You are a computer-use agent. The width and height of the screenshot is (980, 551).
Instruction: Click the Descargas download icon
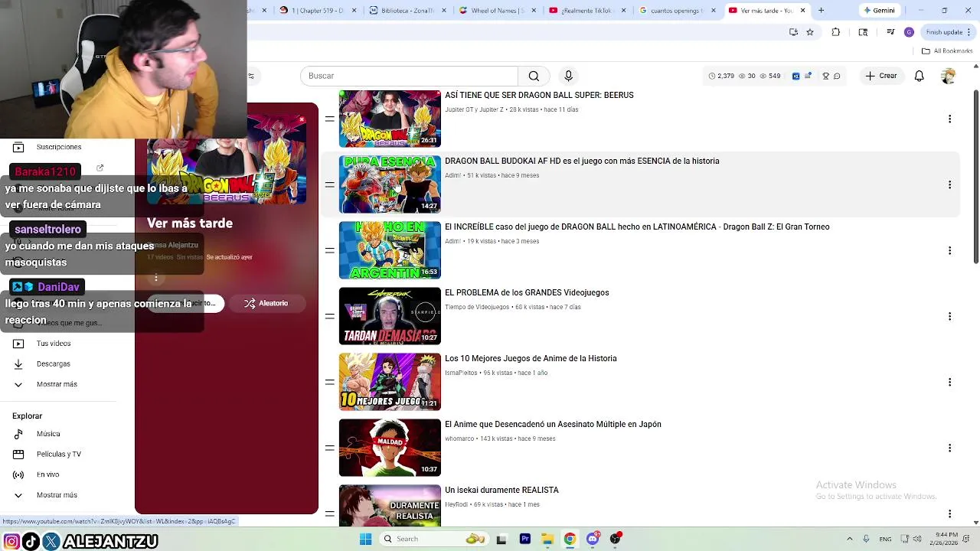point(18,364)
